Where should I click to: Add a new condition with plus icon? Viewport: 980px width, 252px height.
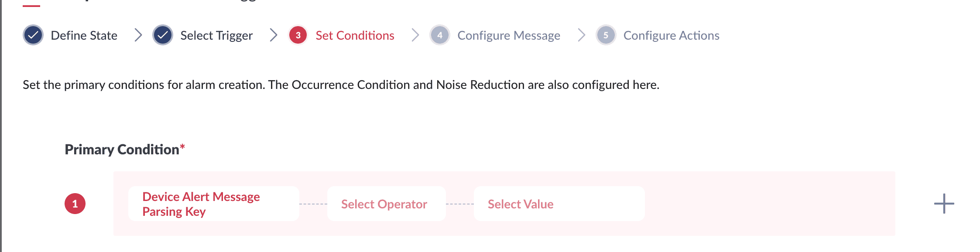click(944, 204)
